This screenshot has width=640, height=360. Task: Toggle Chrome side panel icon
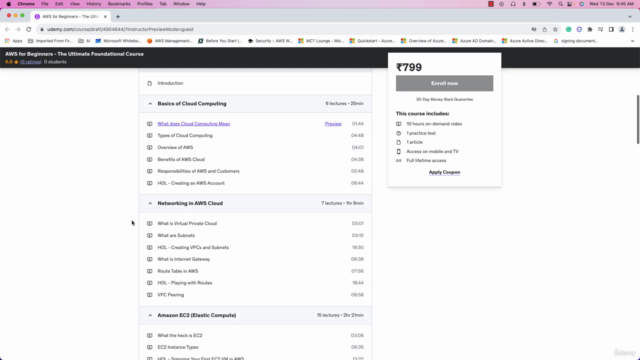click(611, 29)
